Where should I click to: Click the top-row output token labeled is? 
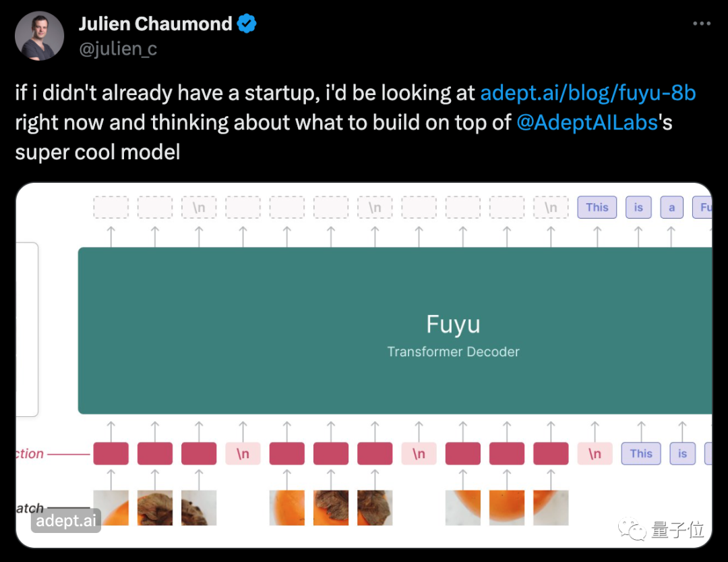click(x=638, y=207)
